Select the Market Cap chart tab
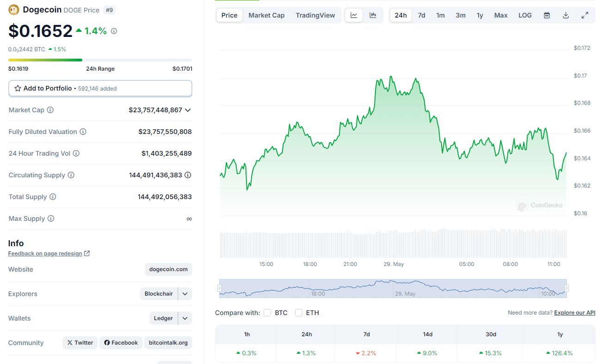 (266, 15)
